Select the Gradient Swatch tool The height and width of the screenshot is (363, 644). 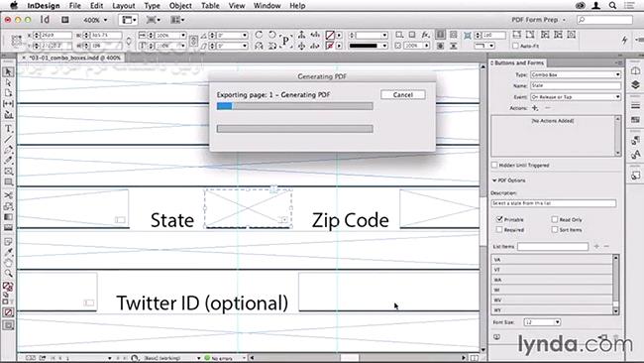tap(8, 216)
